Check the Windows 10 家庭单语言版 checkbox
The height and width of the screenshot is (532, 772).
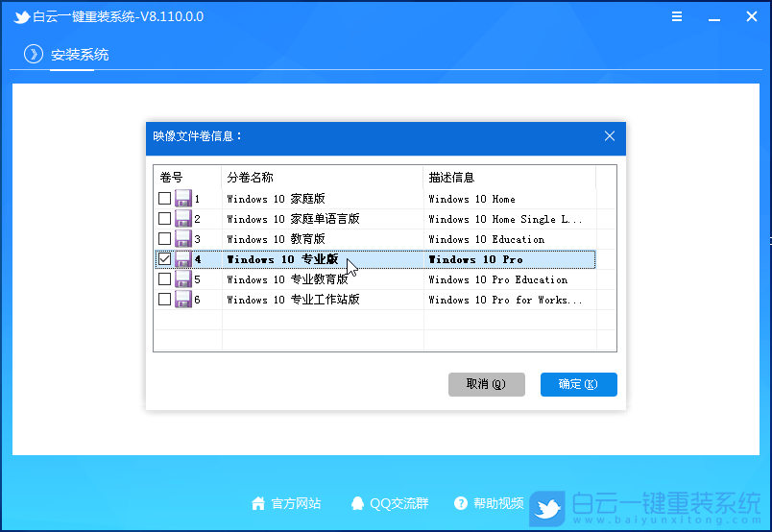(164, 218)
